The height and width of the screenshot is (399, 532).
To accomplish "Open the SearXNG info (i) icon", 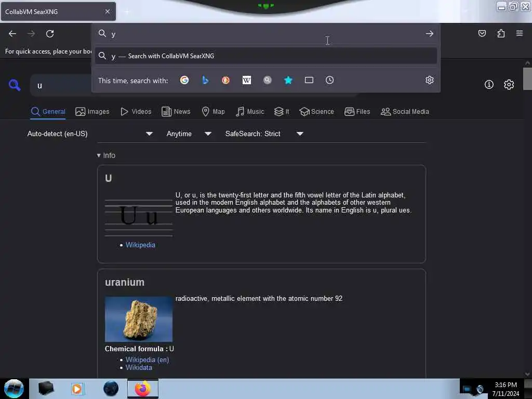I will tap(489, 85).
